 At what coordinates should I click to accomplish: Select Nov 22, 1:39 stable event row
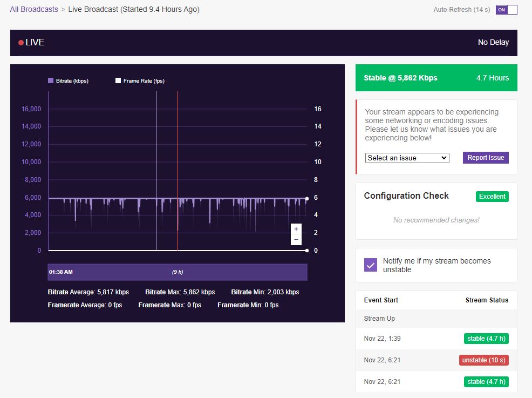point(436,339)
